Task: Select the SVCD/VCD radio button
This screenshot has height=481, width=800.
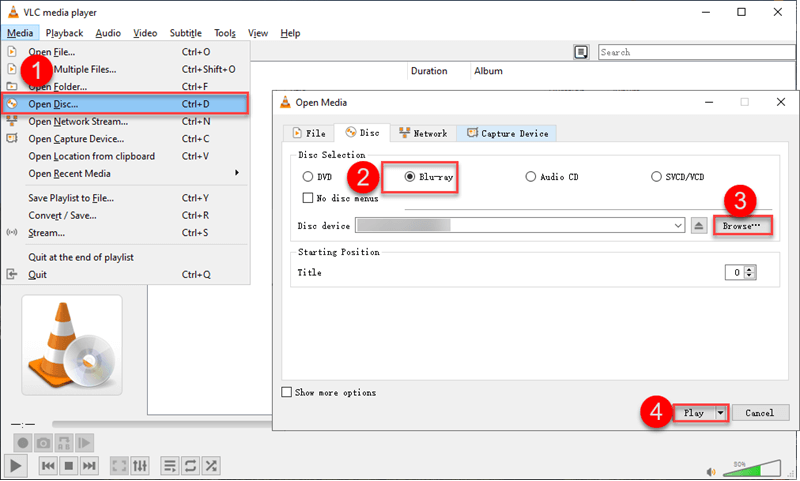Action: point(656,176)
